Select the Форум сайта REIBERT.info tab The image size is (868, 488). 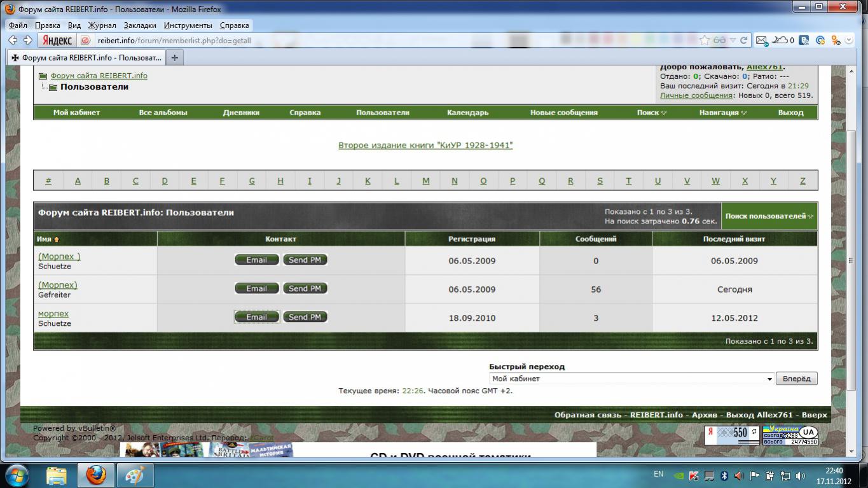coord(86,57)
